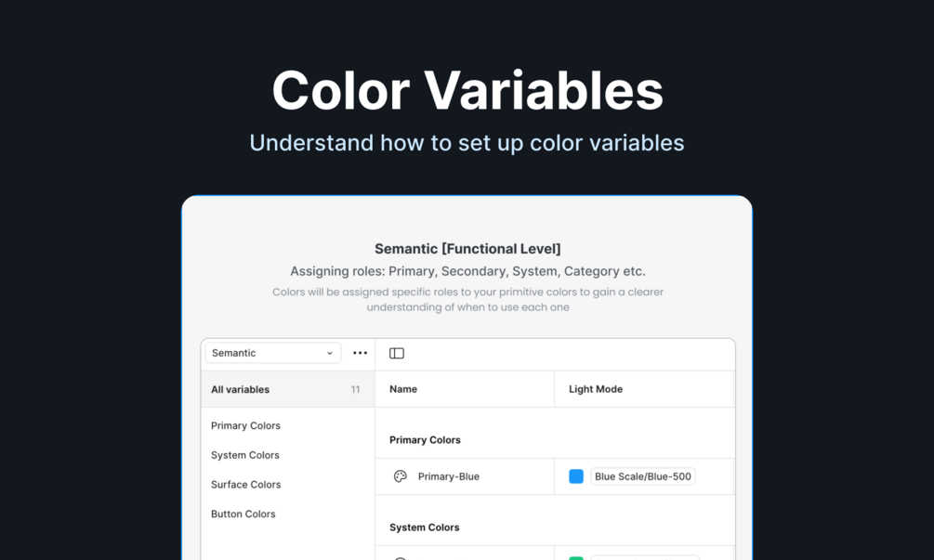Go to the Surface Colors group

tap(245, 485)
